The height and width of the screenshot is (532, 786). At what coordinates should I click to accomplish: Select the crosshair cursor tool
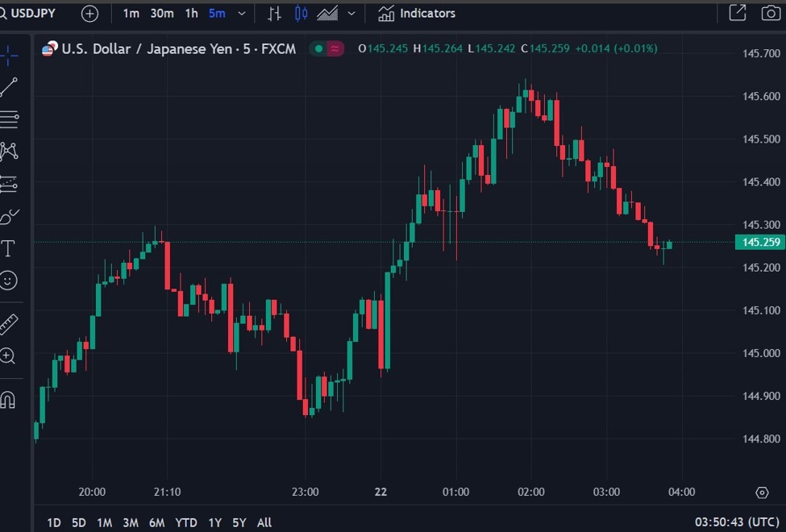9,56
